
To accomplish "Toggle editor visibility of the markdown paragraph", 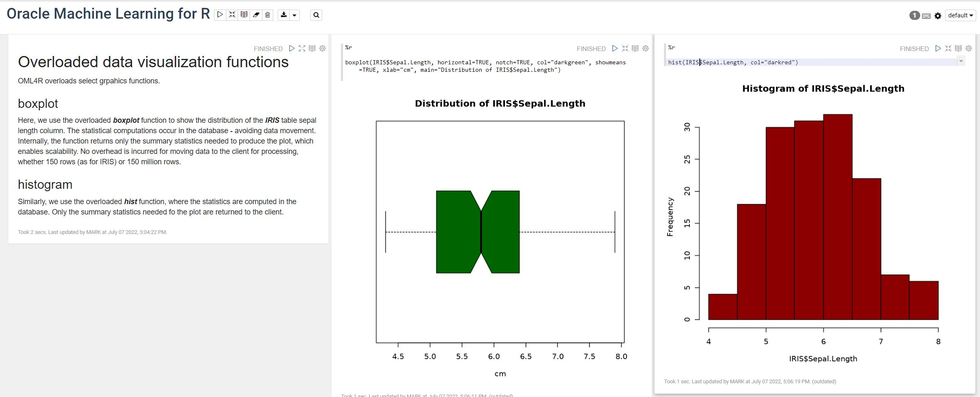I will pos(302,49).
